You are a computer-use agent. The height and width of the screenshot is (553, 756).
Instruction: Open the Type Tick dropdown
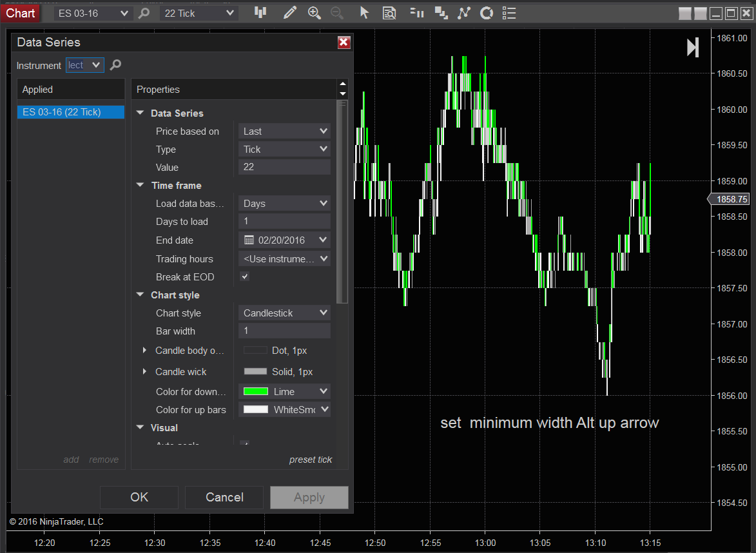point(284,150)
